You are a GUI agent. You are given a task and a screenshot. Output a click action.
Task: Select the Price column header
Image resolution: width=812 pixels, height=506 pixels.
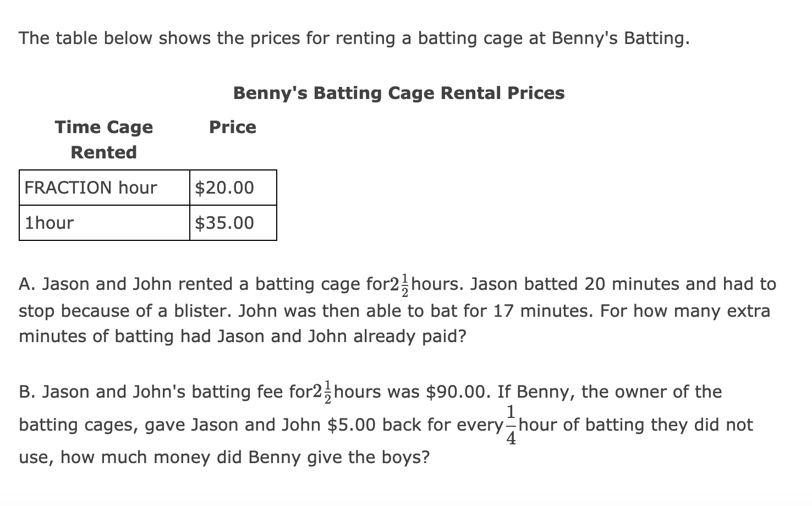(232, 127)
